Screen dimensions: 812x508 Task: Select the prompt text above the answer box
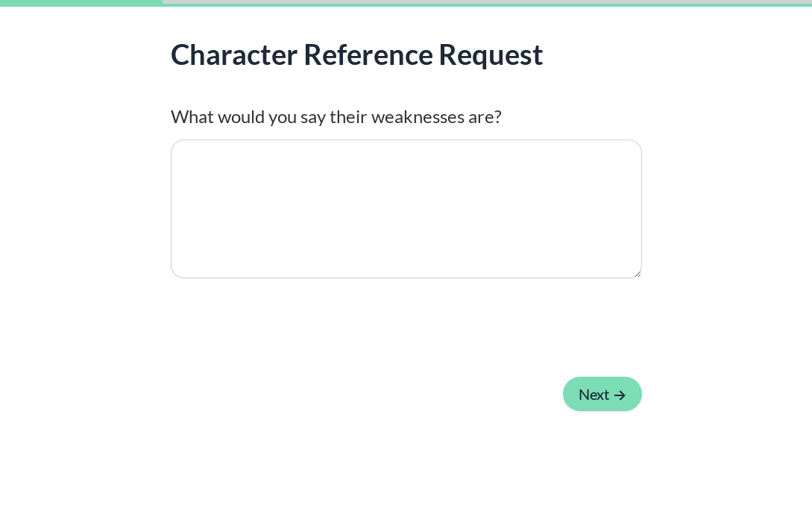(336, 116)
